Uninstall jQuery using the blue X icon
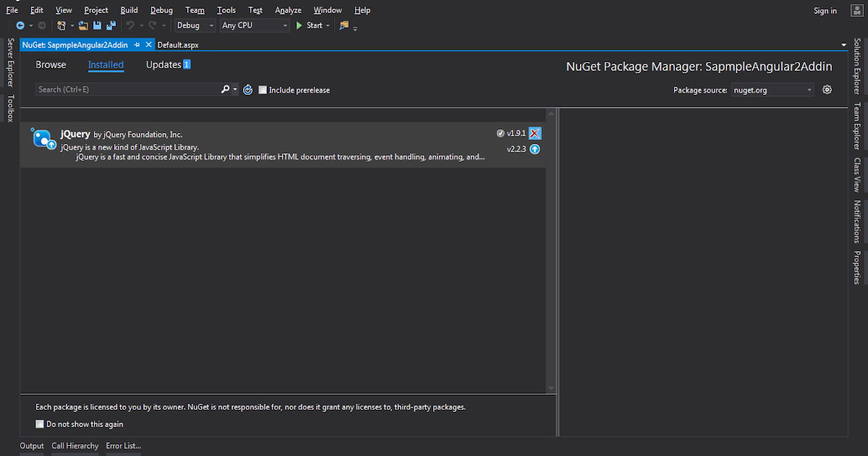The width and height of the screenshot is (868, 456). (x=534, y=133)
